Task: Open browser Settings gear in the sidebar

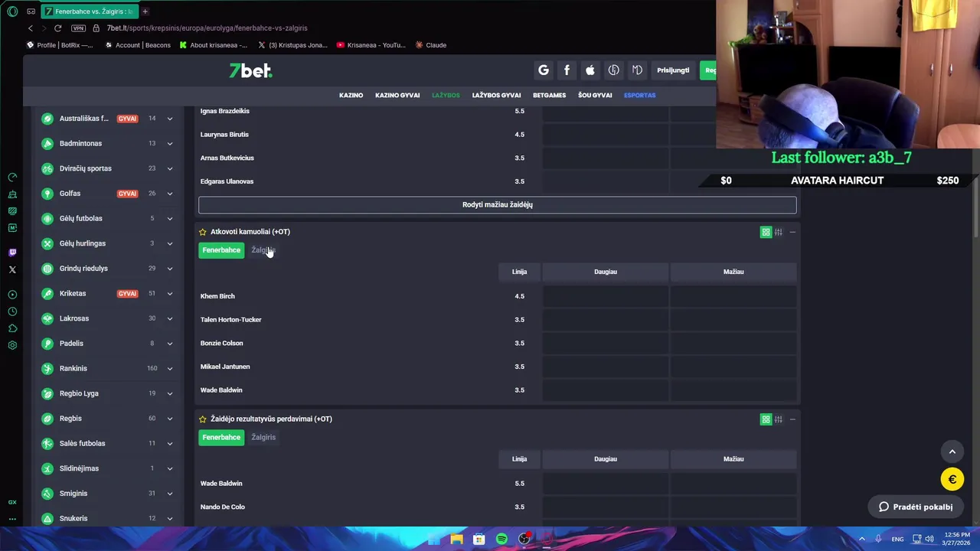Action: tap(12, 345)
